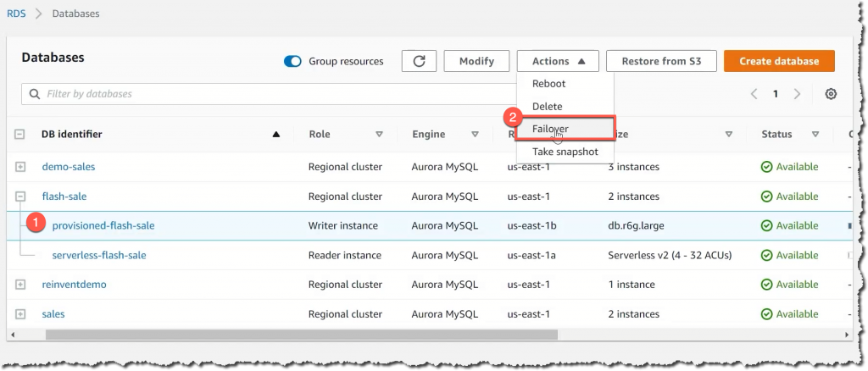Screen dimensions: 868x371
Task: Open the demo-sales database link
Action: pos(69,167)
